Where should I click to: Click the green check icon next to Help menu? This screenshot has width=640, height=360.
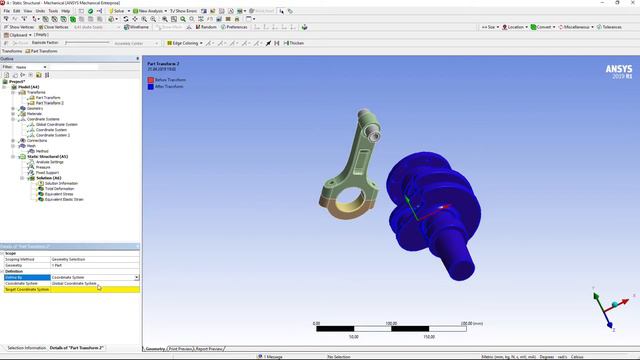(91, 11)
